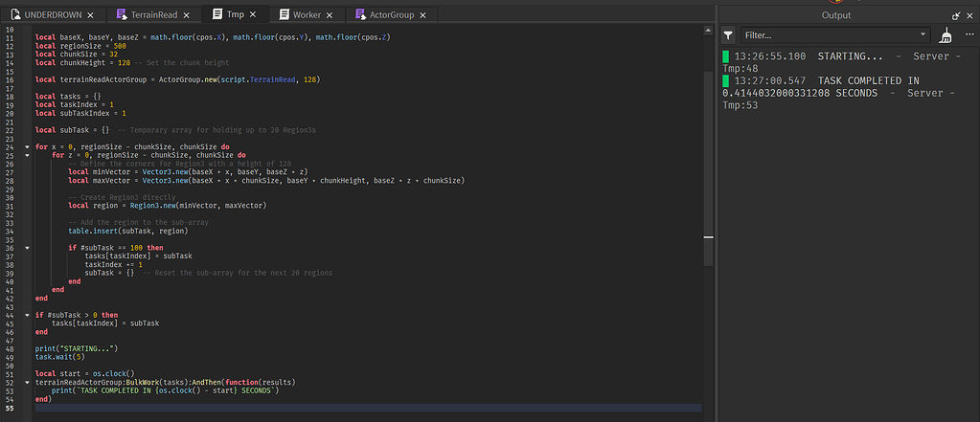Click the UNDERDROWN tab place icon
The width and height of the screenshot is (980, 422).
14,15
